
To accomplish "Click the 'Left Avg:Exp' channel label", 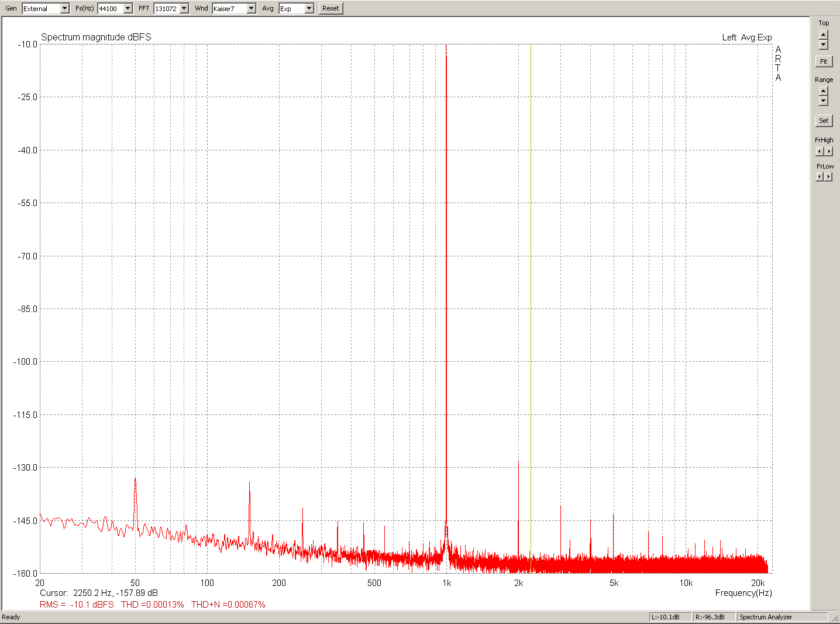I will [747, 37].
